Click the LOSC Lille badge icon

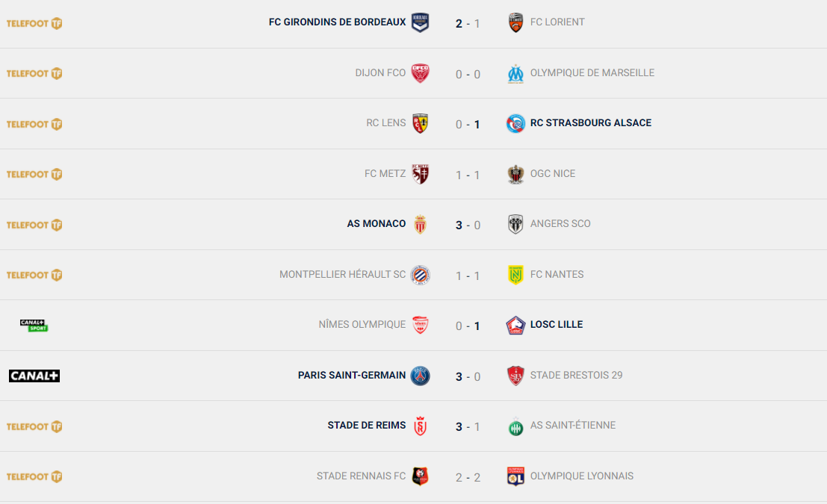pos(515,326)
